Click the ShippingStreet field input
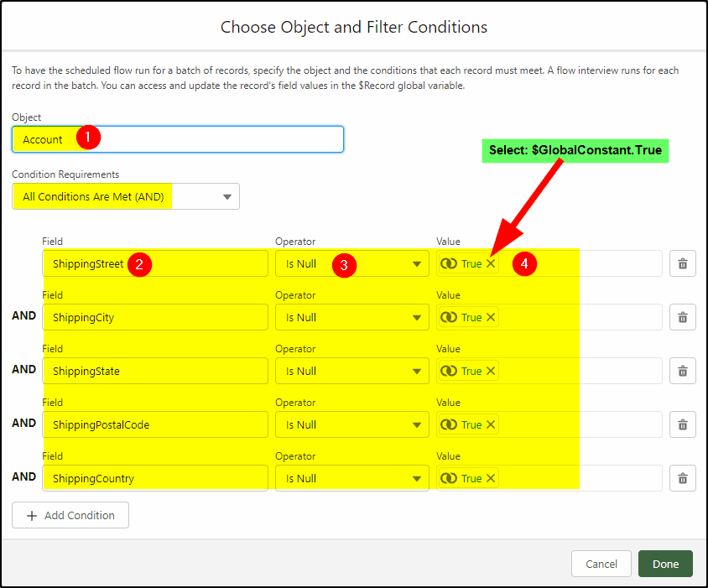The image size is (708, 588). click(x=155, y=263)
